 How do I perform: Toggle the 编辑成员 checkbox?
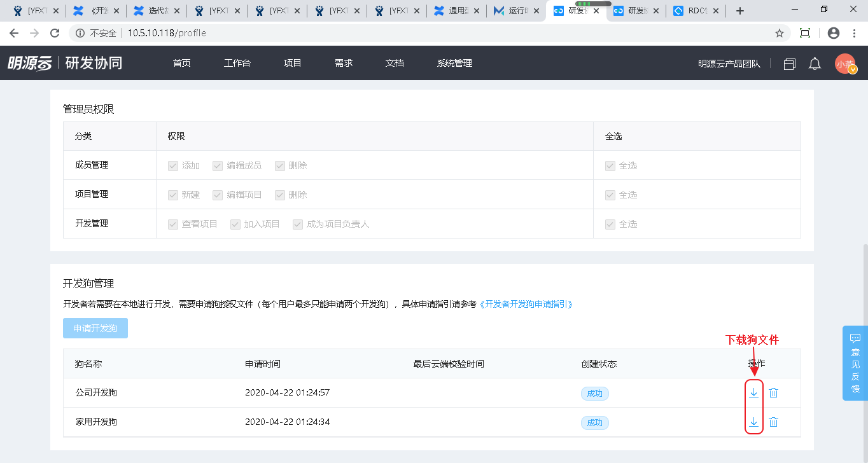(x=218, y=165)
